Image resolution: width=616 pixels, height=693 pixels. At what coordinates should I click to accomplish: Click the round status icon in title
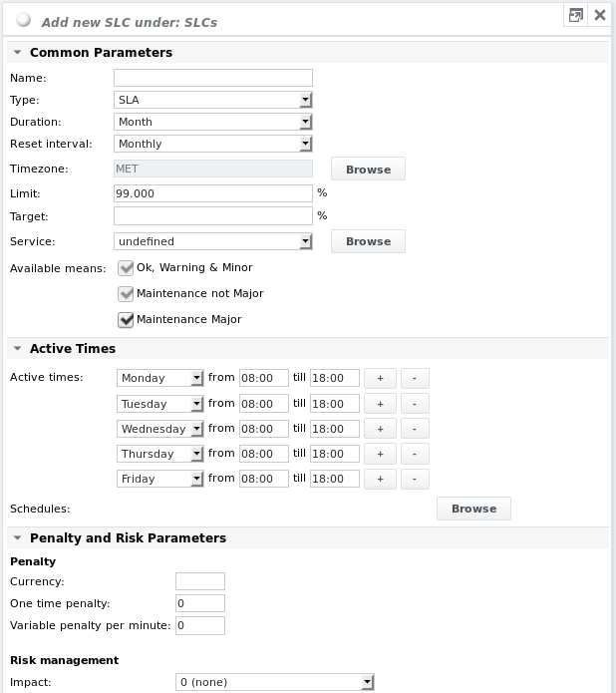pos(24,20)
